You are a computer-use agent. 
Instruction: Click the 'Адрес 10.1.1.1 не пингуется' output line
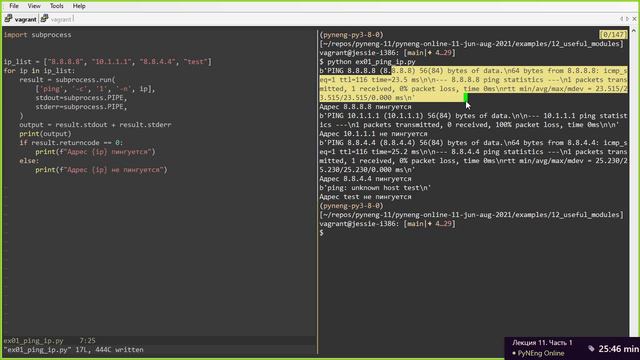coord(373,134)
